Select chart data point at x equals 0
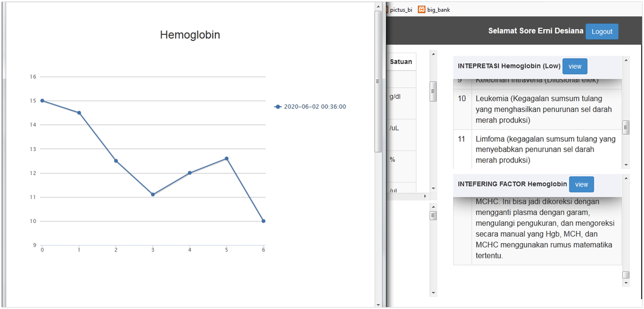The height and width of the screenshot is (309, 644). [42, 101]
